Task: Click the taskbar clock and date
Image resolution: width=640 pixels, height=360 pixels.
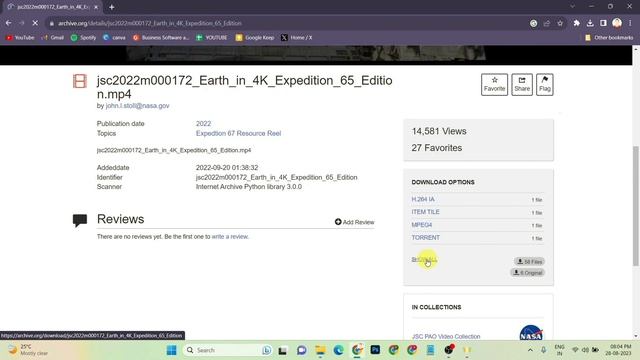Action: click(618, 350)
